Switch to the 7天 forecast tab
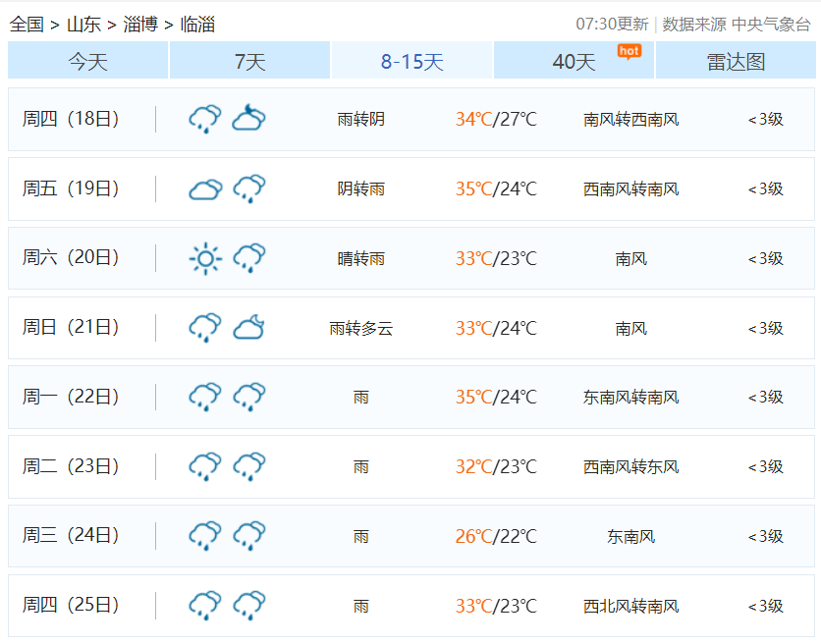Viewport: 821px width, 644px height. click(x=249, y=61)
